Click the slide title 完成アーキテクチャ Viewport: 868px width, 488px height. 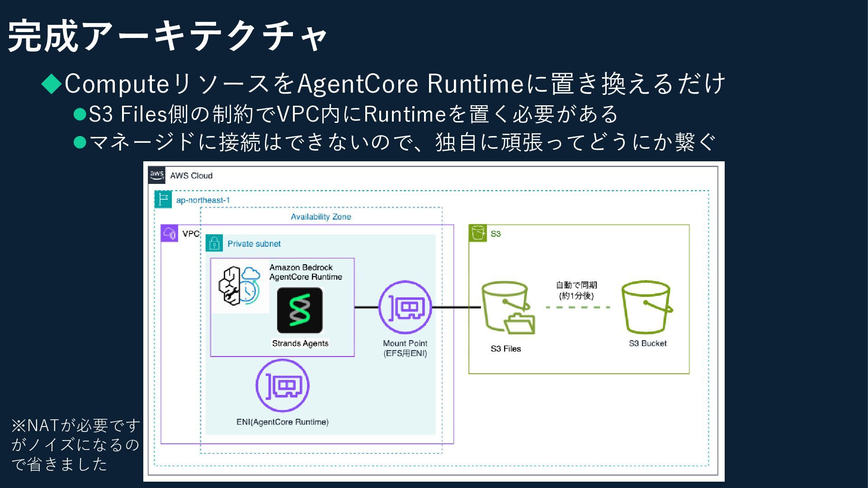coord(167,36)
